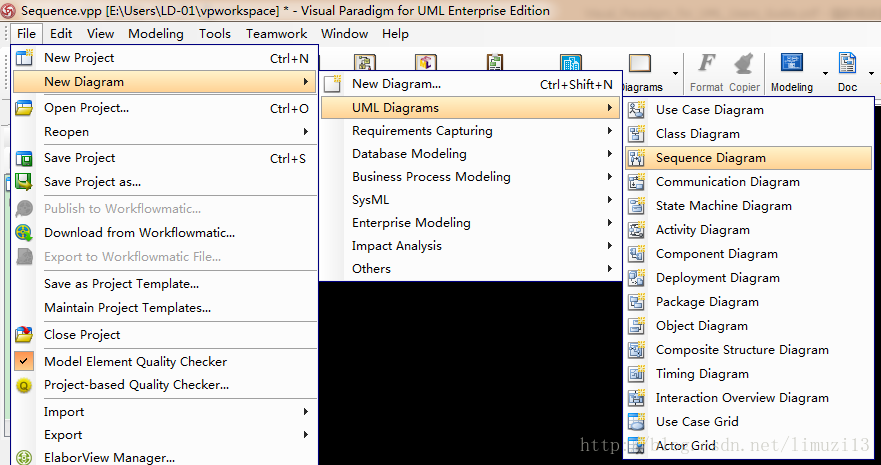
Task: Open the Diagrams toolbar dropdown arrow
Action: [675, 73]
